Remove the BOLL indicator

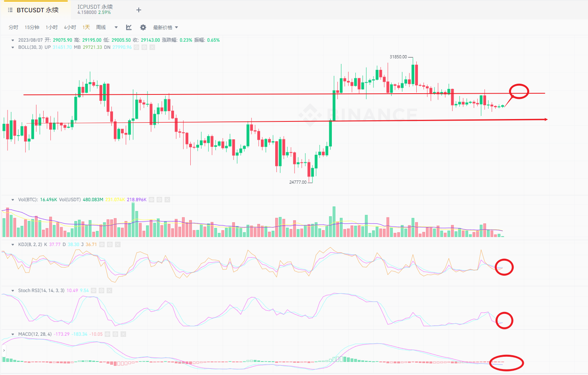(152, 47)
